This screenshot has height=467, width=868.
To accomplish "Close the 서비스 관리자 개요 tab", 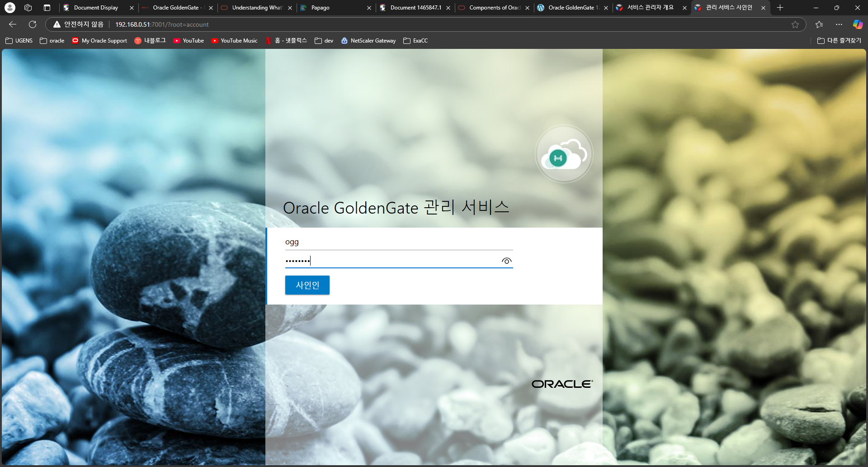I will (684, 8).
